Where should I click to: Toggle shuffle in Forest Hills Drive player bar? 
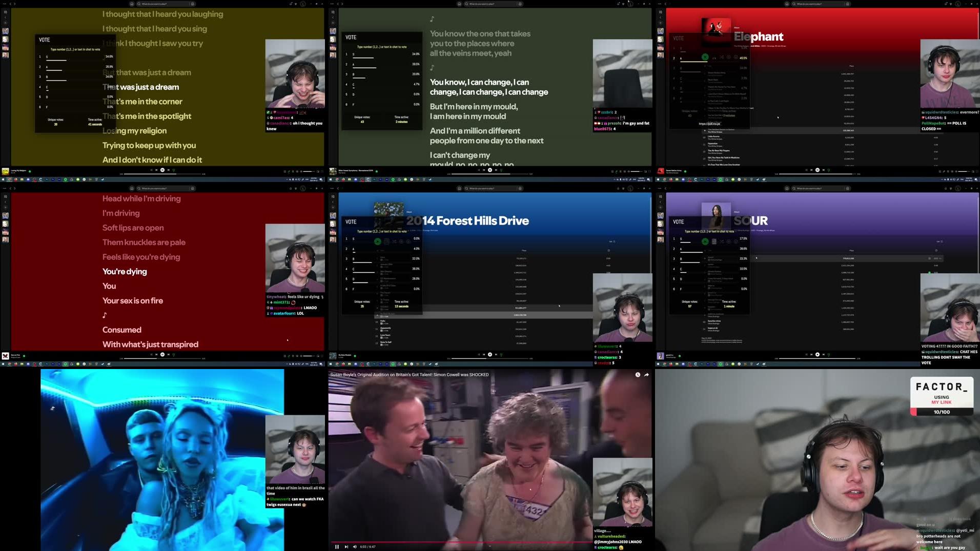click(479, 355)
